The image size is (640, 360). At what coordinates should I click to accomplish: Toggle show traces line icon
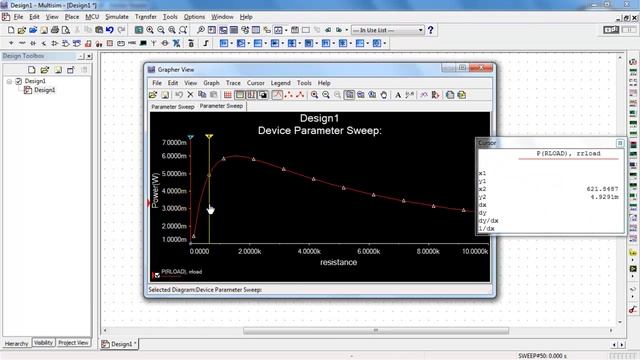(277, 95)
